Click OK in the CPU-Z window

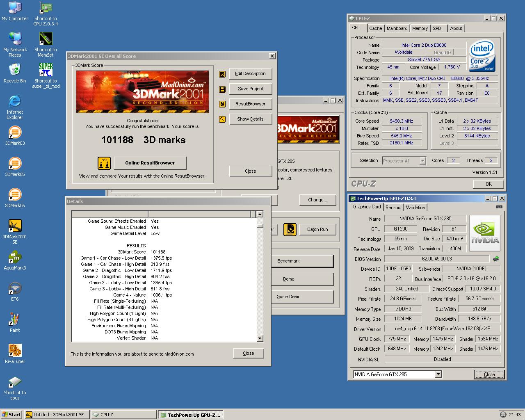point(488,184)
